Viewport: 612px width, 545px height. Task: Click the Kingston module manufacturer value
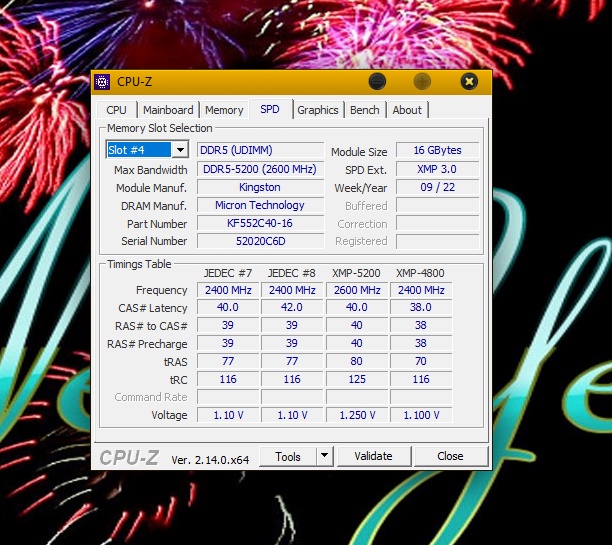click(260, 187)
